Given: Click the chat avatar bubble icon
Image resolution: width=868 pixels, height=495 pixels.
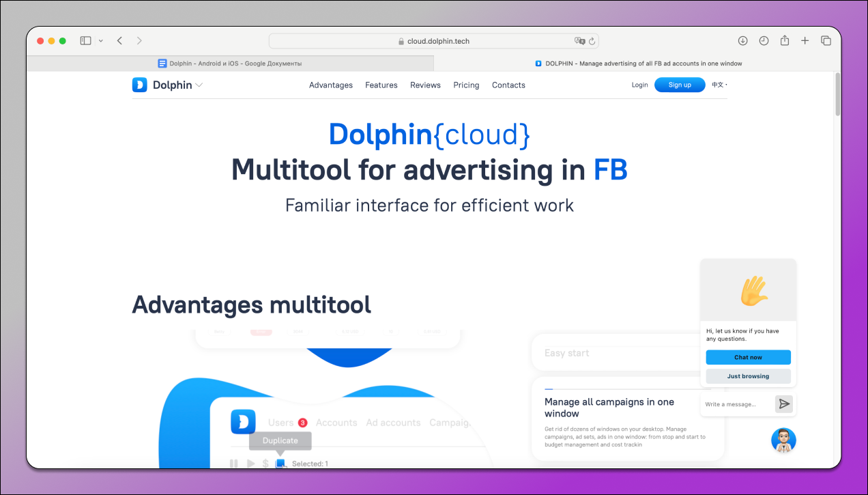Looking at the screenshot, I should [783, 440].
